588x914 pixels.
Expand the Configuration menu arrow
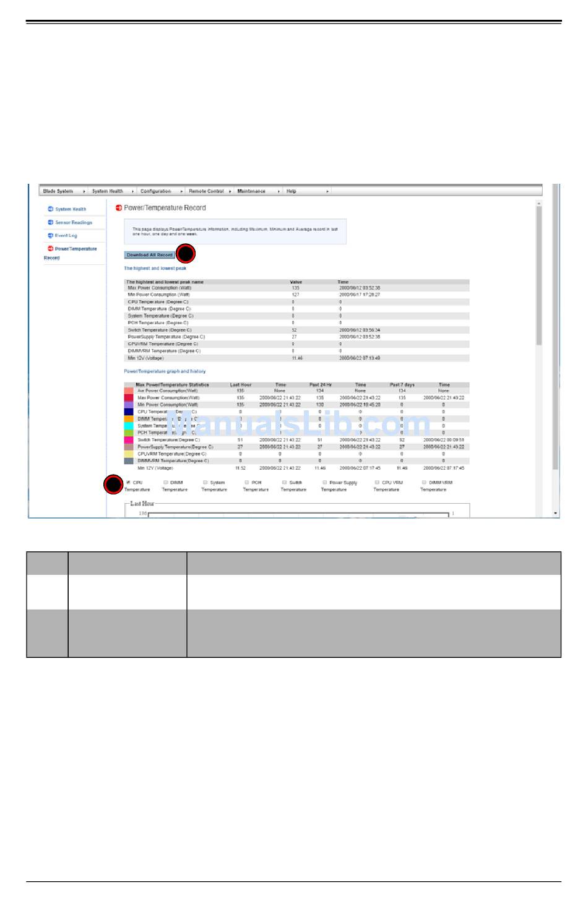pos(181,191)
